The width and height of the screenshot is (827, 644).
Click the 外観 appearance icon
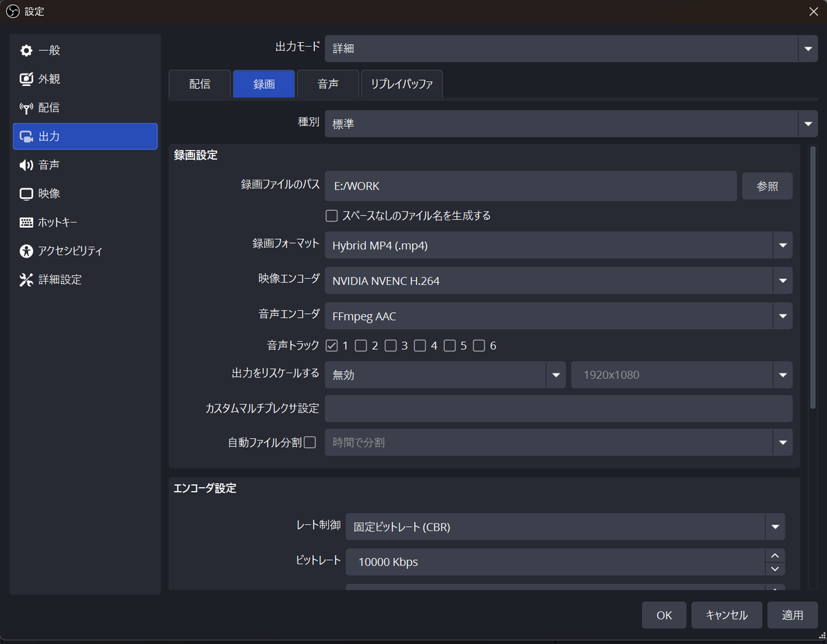click(26, 79)
